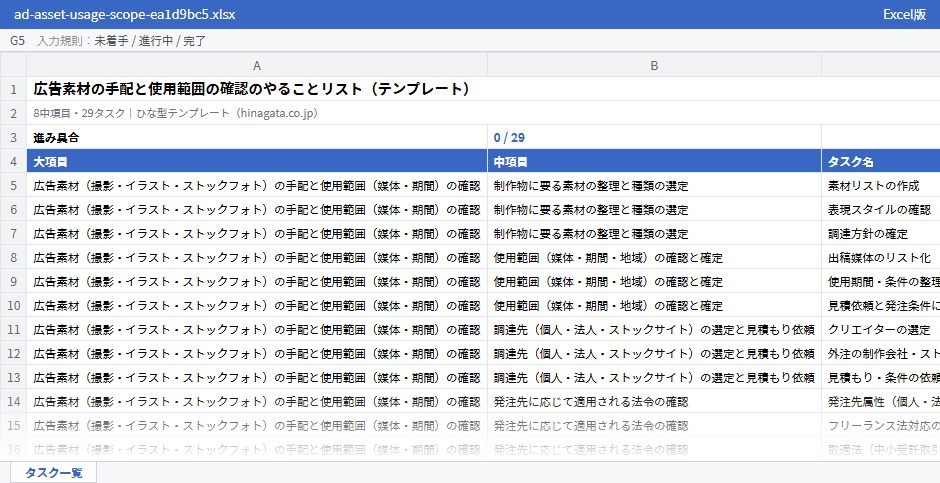Select row 3 header number
This screenshot has height=483, width=940.
(13, 137)
